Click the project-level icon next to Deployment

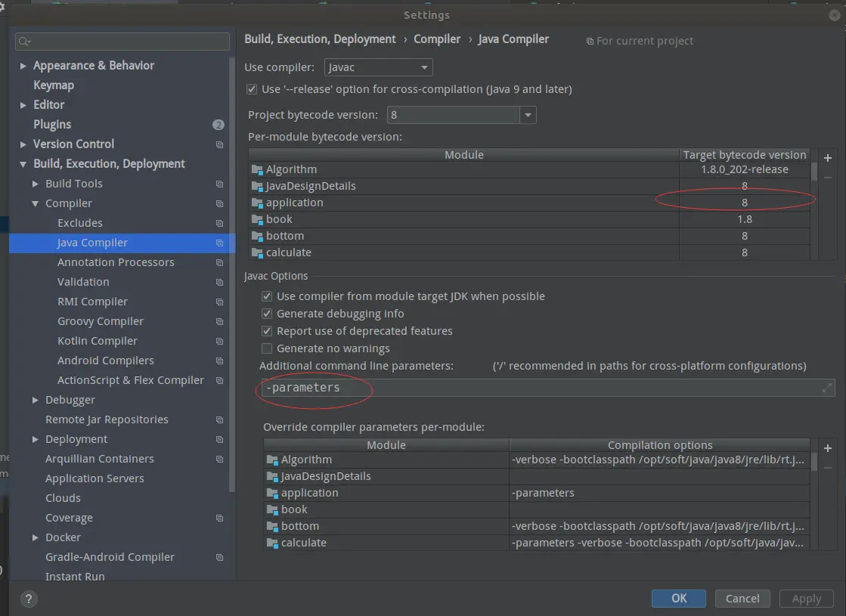tap(219, 440)
